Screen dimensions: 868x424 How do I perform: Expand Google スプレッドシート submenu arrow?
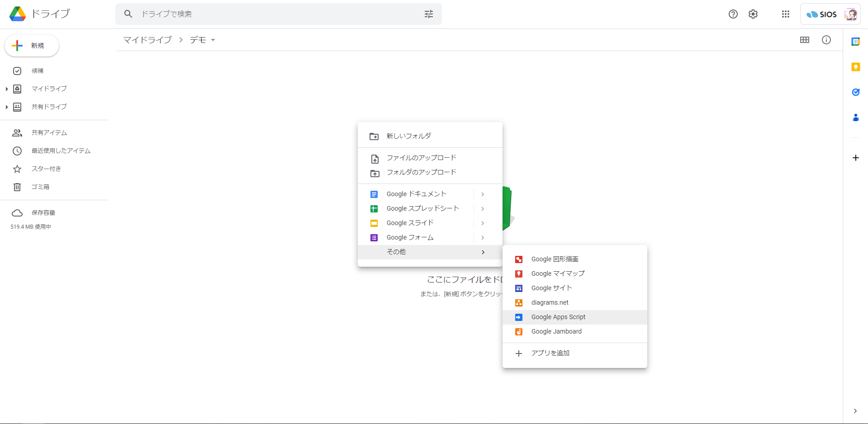click(x=483, y=209)
